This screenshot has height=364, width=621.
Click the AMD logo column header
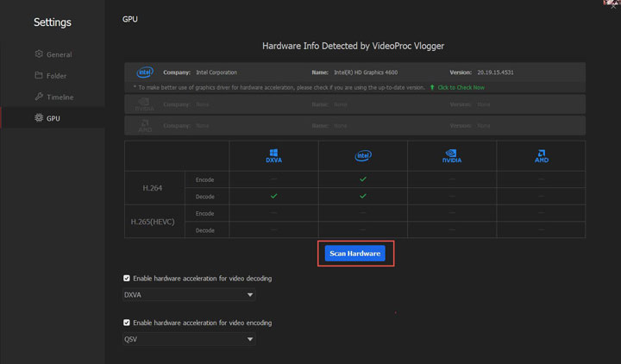point(541,157)
